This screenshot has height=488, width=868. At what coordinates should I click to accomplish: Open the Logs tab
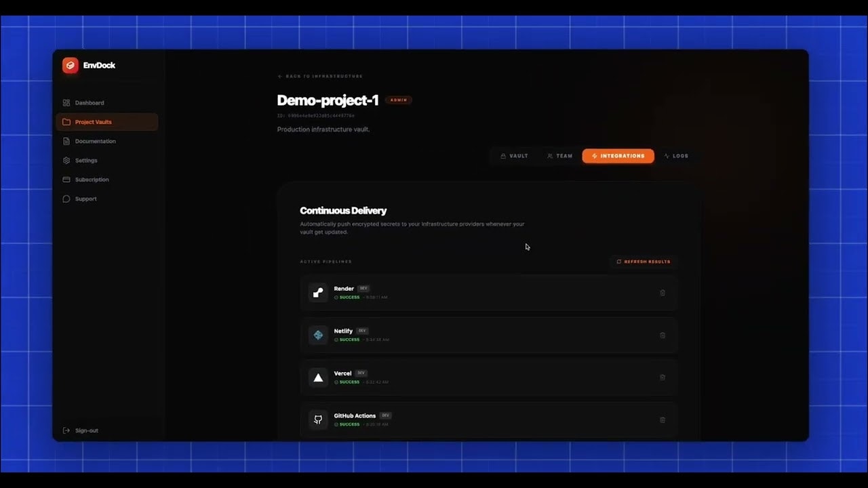click(676, 156)
